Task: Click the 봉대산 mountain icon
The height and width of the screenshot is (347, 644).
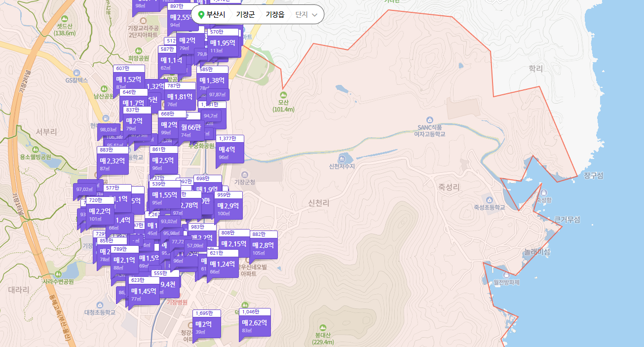Action: pos(323,327)
